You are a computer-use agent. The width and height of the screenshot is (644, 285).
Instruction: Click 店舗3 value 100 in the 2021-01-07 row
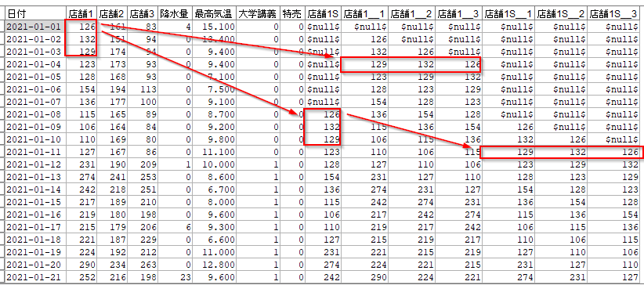coord(142,102)
